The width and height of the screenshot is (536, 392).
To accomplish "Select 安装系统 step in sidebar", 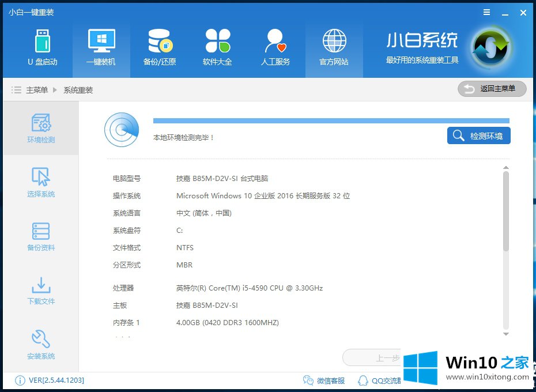I will [x=41, y=345].
